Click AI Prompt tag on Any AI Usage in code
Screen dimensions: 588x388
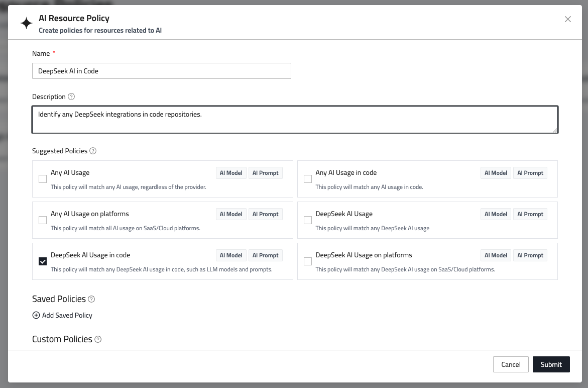(530, 173)
